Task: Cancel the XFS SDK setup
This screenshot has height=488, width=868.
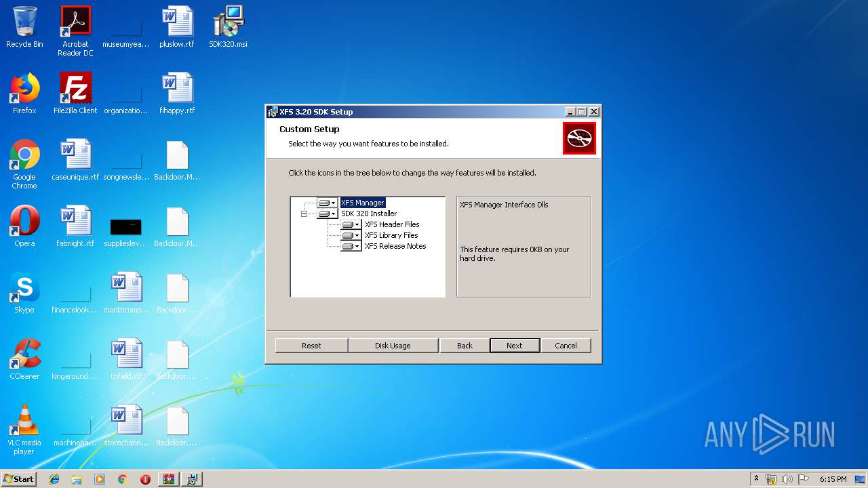Action: [566, 346]
